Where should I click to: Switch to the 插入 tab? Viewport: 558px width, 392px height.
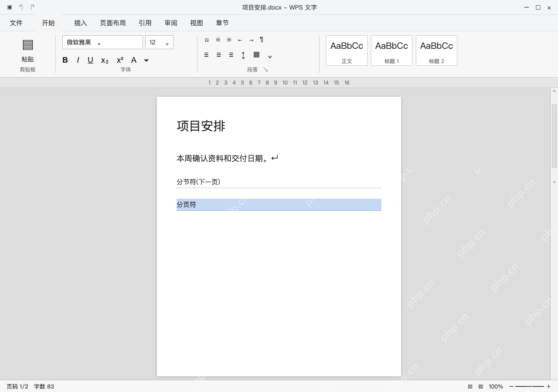[x=81, y=23]
